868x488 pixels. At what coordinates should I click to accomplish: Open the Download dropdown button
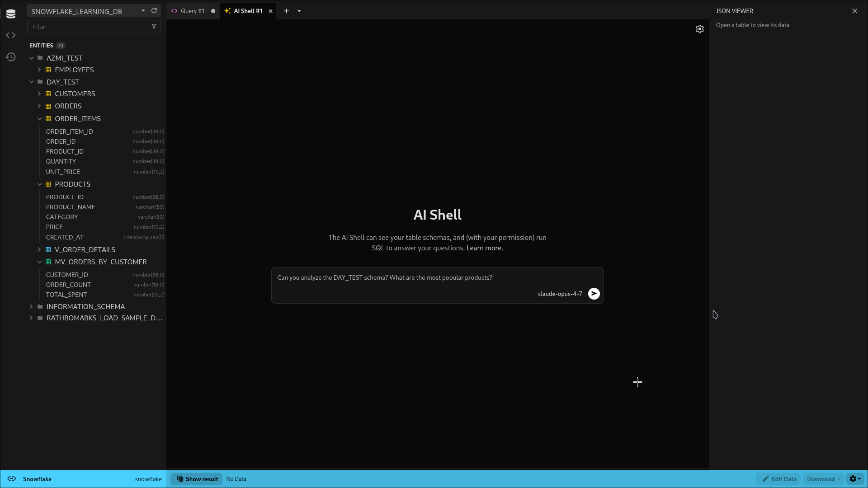point(823,479)
